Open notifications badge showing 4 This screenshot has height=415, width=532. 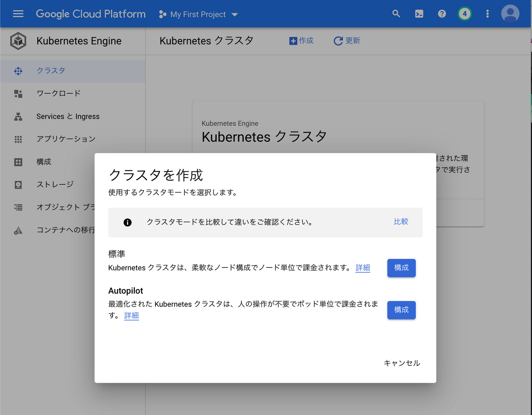(x=465, y=14)
